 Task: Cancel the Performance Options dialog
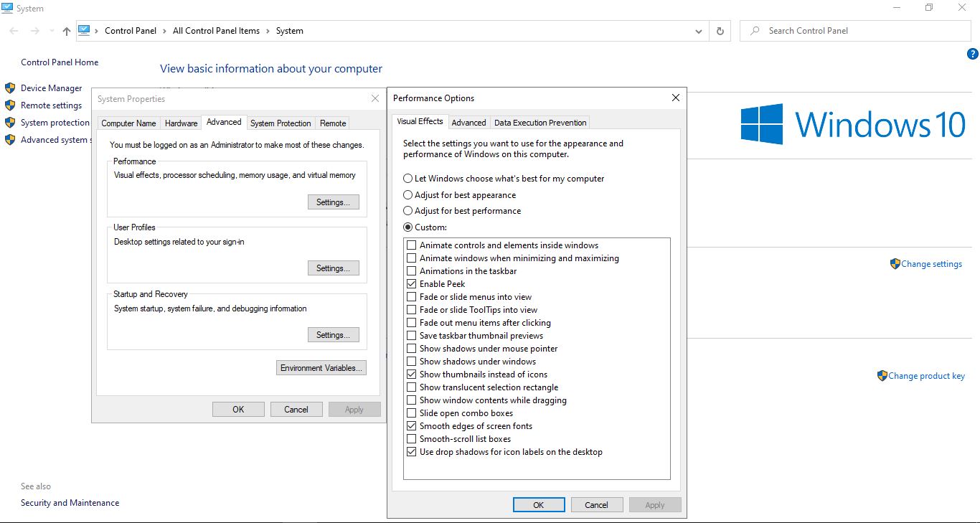click(x=596, y=505)
